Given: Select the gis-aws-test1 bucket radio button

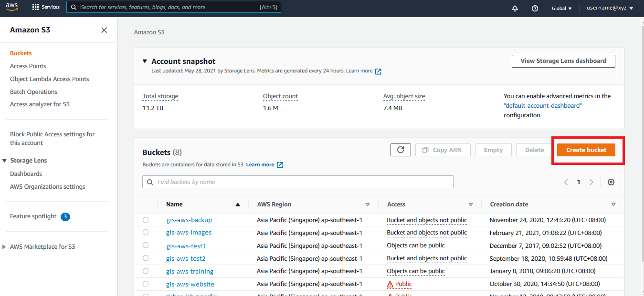Looking at the screenshot, I should click(146, 245).
